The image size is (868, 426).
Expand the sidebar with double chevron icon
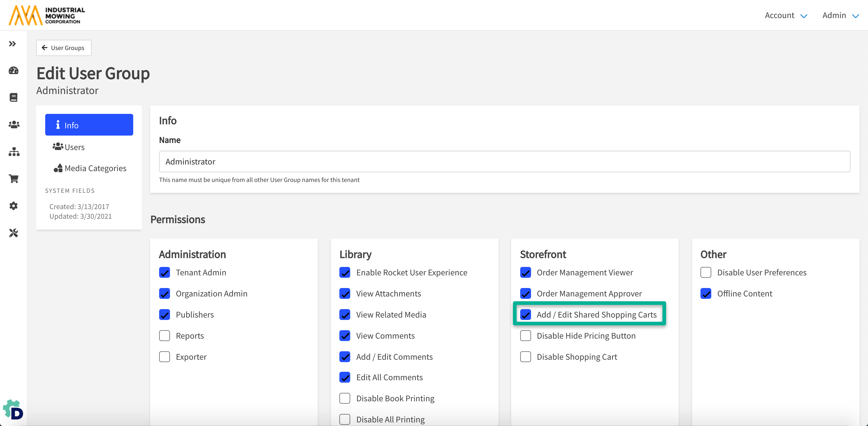12,44
